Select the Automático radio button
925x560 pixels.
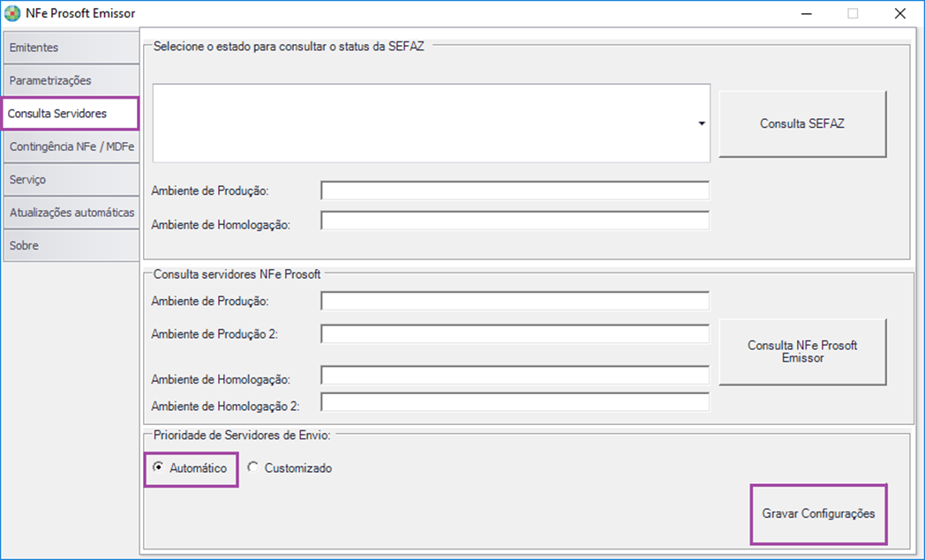tap(158, 467)
